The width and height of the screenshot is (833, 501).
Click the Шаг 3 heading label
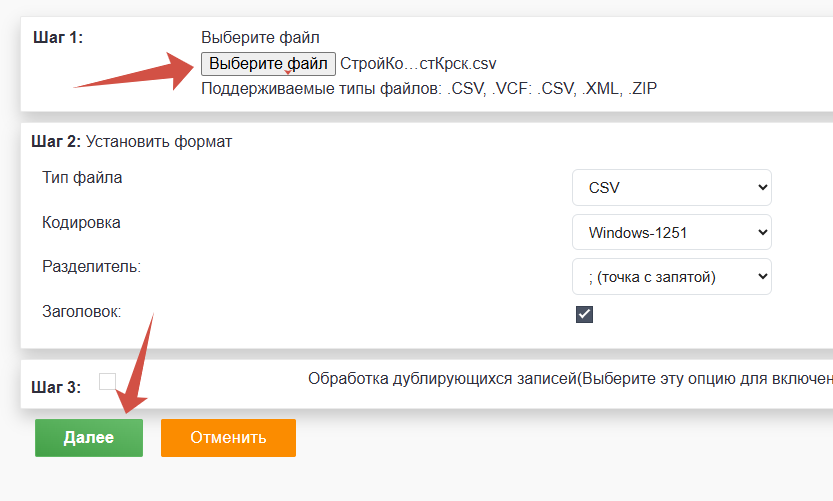coord(56,388)
